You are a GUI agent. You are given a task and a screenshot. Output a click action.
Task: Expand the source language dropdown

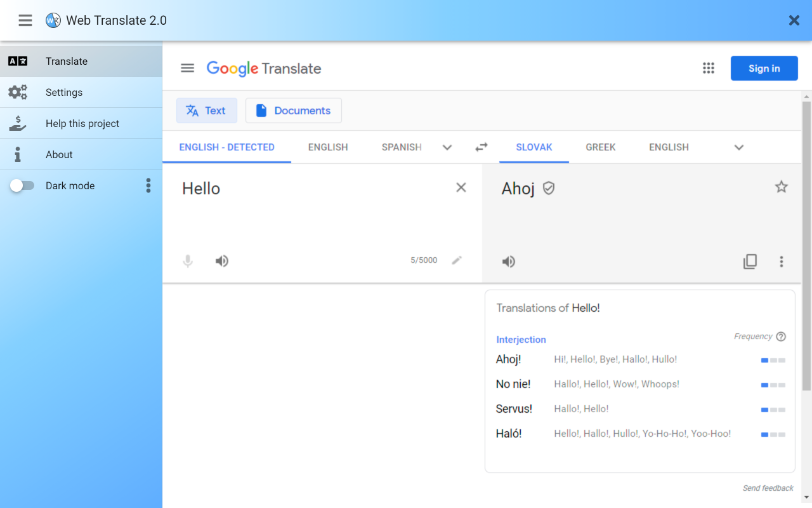tap(447, 147)
